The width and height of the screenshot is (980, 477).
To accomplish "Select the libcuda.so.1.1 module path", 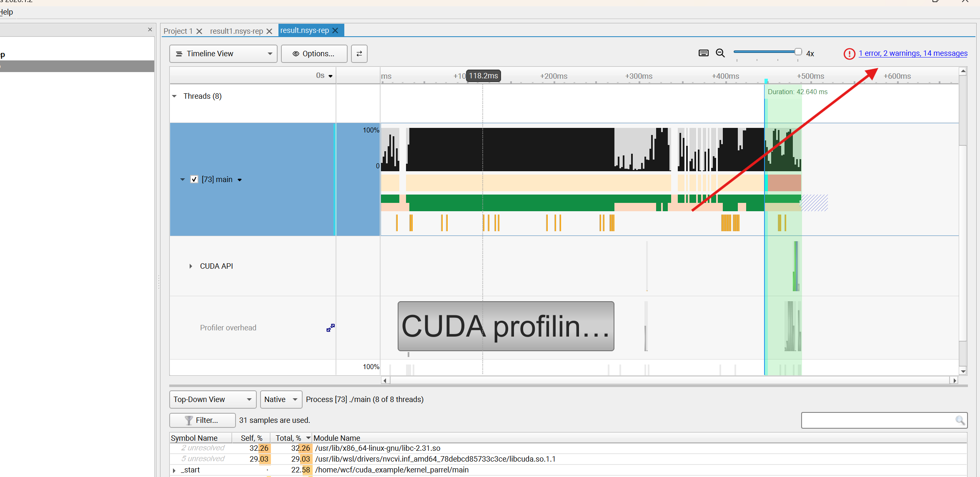I will coord(435,459).
